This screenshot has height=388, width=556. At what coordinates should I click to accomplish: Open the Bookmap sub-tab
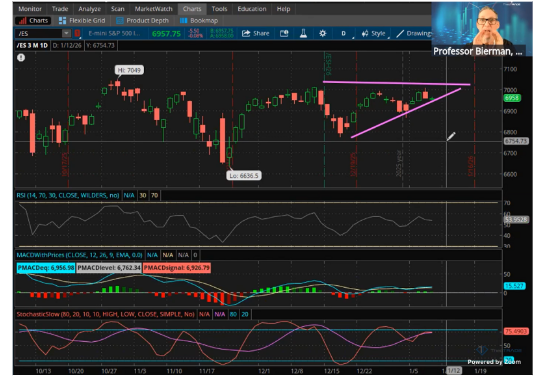click(199, 21)
